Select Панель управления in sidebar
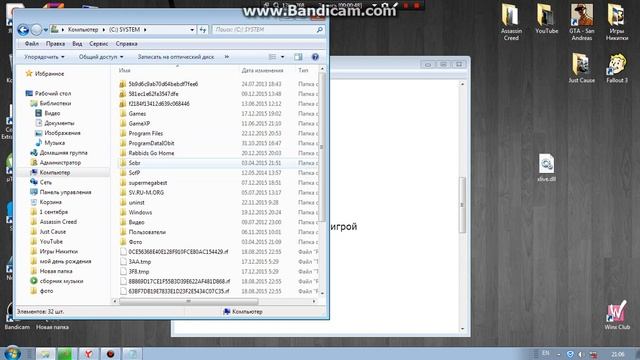The width and height of the screenshot is (640, 360). pos(65,192)
